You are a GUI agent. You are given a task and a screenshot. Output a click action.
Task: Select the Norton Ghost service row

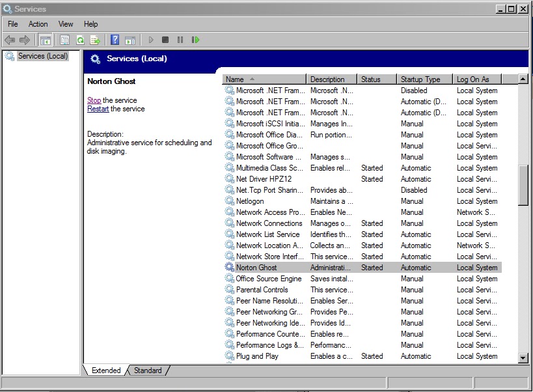pos(362,267)
